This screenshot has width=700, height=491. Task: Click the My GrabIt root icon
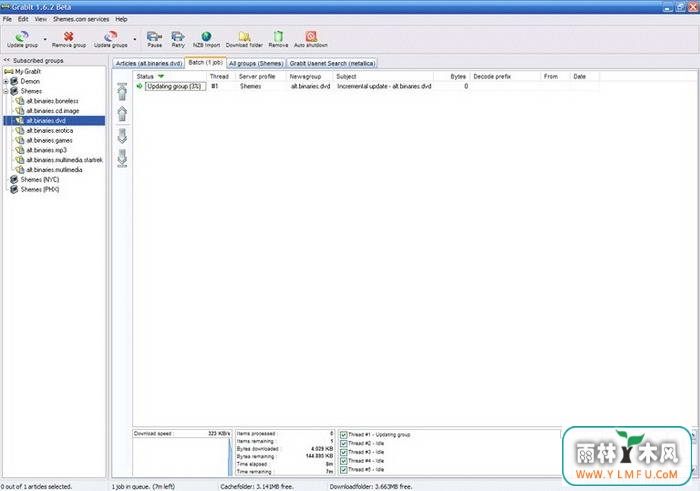8,71
